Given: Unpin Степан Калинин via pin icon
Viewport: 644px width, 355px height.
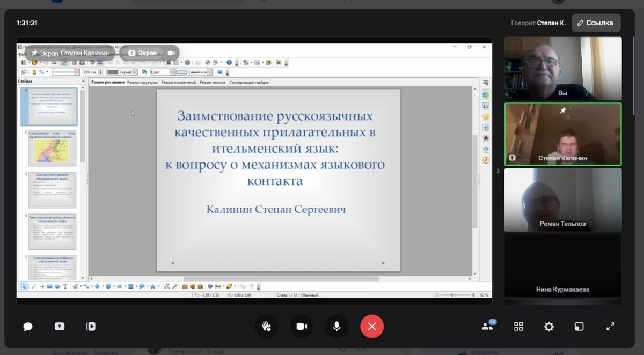Looking at the screenshot, I should (563, 110).
